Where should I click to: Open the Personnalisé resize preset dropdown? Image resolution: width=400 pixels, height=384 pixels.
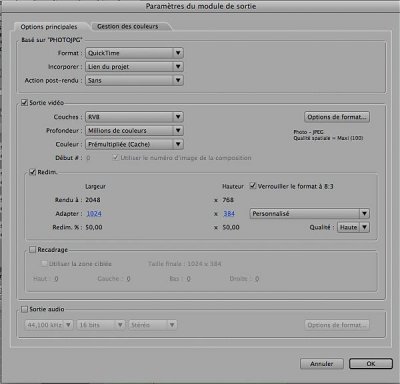[309, 214]
